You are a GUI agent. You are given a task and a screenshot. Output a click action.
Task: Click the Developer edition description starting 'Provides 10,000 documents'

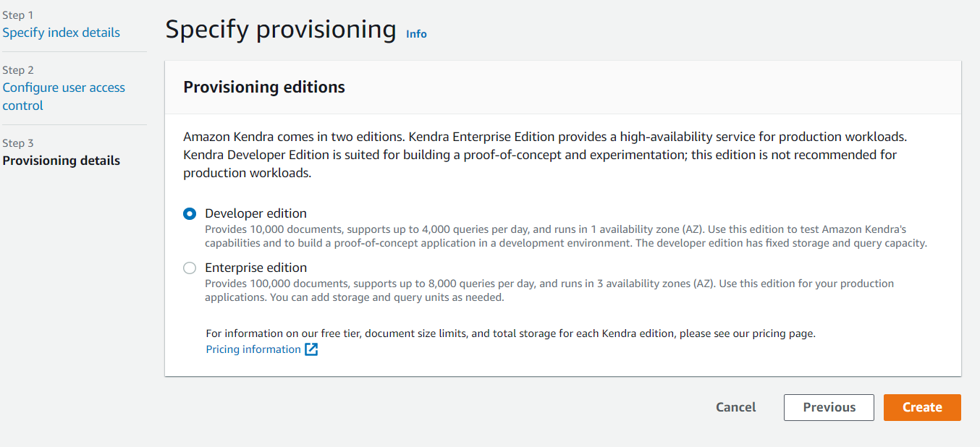pos(566,236)
